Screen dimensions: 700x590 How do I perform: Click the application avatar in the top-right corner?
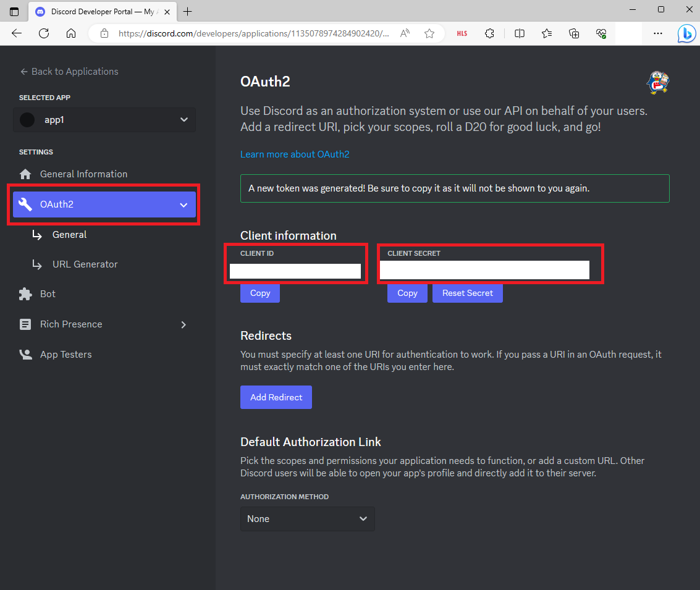(x=657, y=82)
